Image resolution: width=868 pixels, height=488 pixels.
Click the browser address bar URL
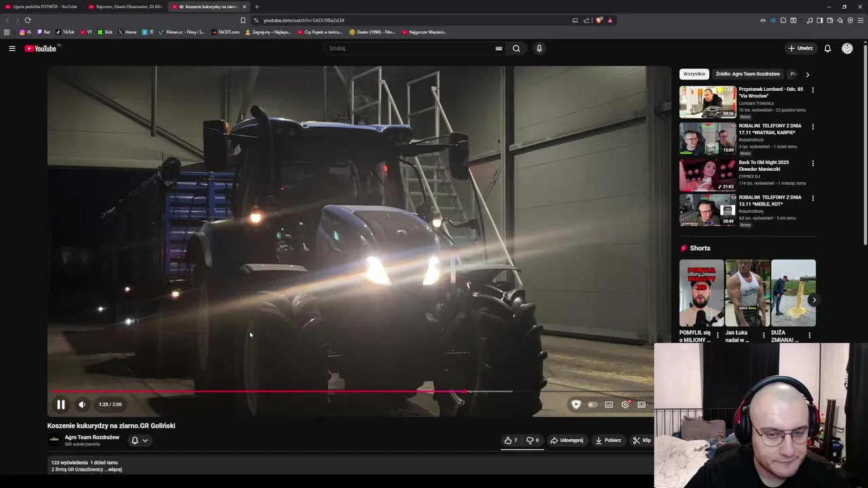(303, 20)
